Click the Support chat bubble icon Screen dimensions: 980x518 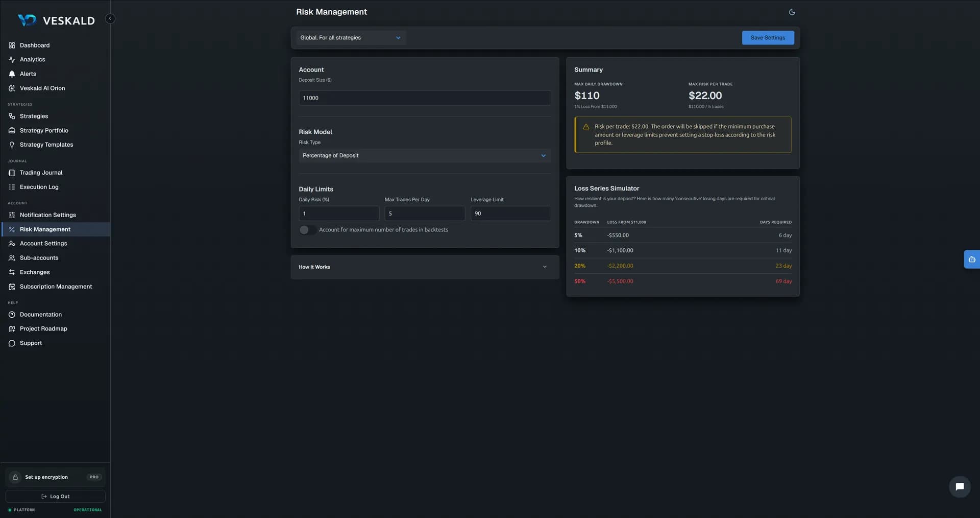coord(12,343)
